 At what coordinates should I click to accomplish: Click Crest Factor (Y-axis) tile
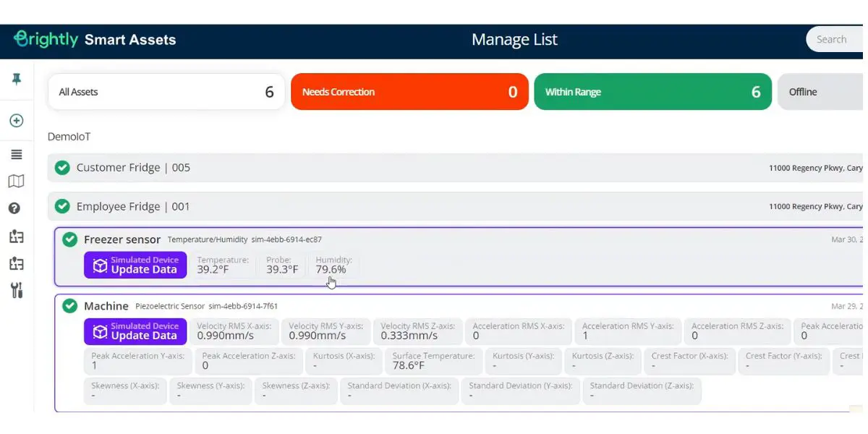coord(783,361)
